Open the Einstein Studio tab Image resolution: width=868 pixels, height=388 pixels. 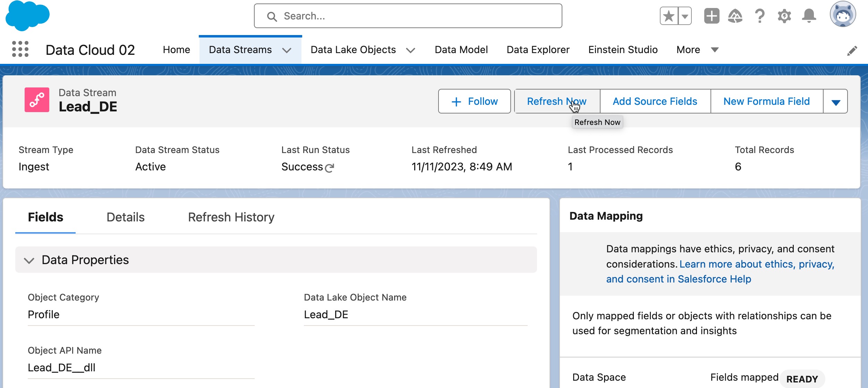point(623,50)
